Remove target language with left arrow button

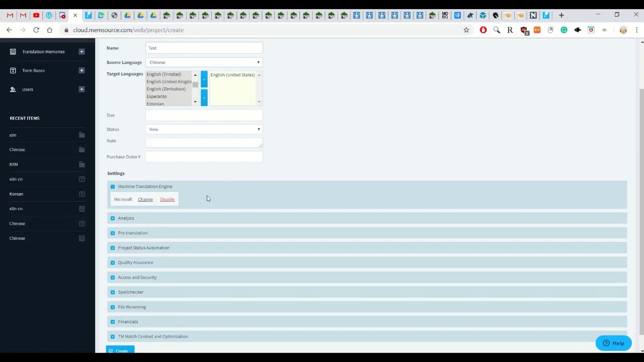(x=204, y=98)
